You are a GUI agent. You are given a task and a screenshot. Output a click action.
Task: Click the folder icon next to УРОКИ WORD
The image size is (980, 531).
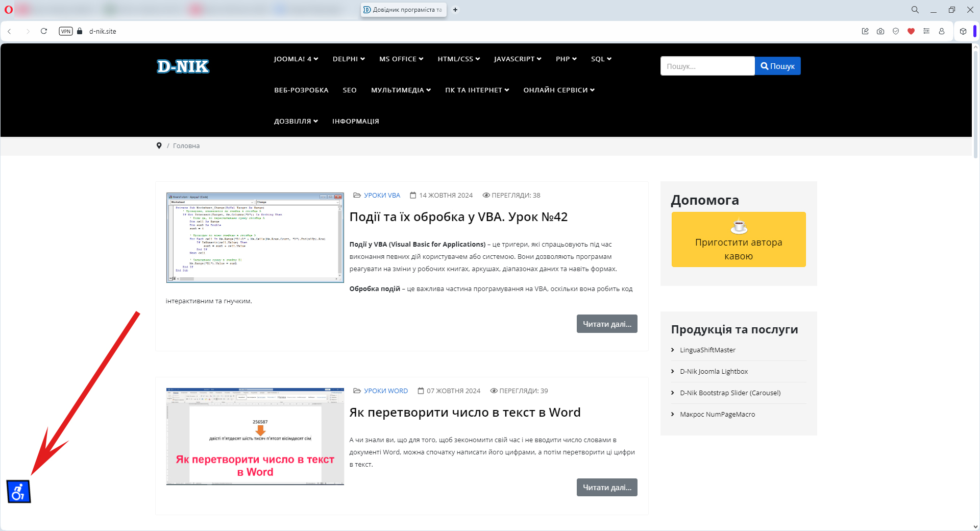tap(357, 391)
